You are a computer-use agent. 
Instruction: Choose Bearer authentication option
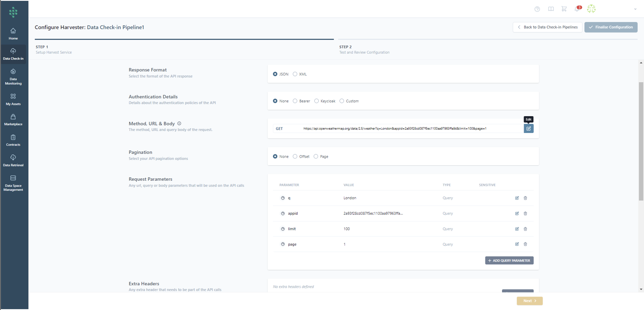pos(295,101)
